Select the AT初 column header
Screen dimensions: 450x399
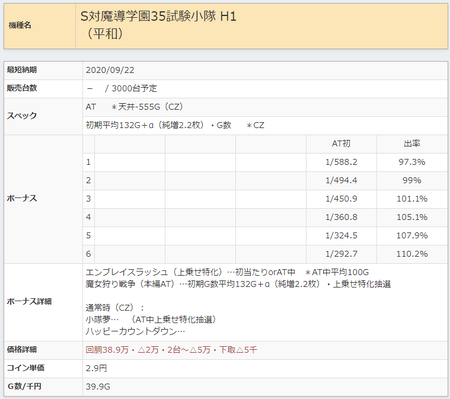coord(341,144)
